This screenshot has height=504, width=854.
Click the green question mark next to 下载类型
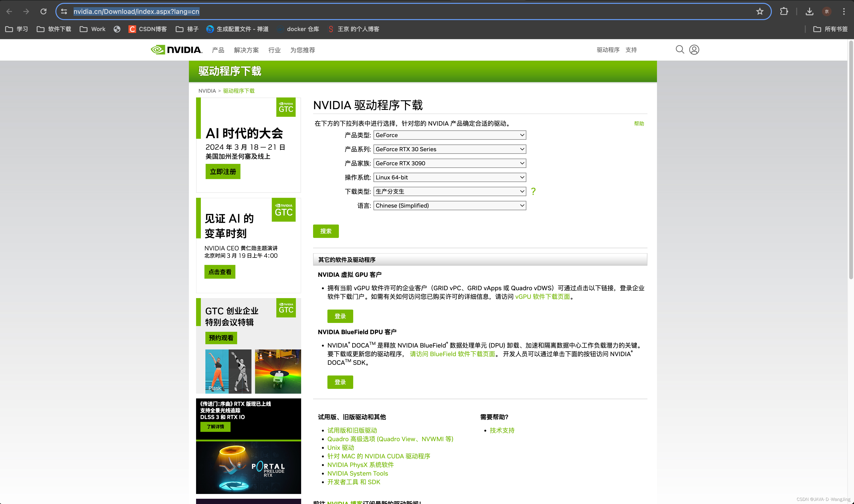[x=533, y=192]
